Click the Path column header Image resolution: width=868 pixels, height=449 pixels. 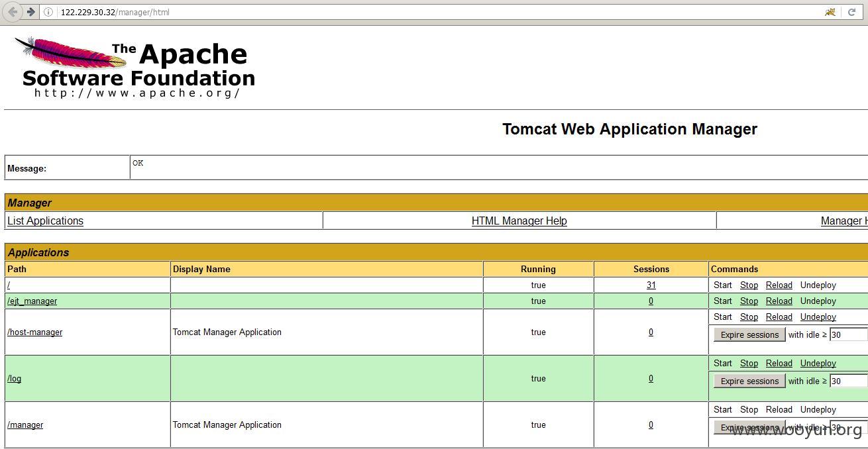coord(17,269)
